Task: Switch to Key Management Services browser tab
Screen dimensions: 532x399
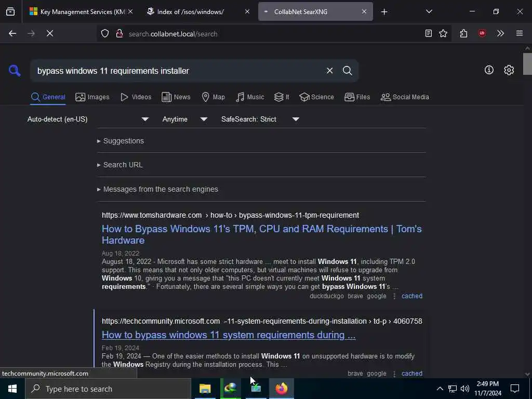Action: click(x=77, y=11)
